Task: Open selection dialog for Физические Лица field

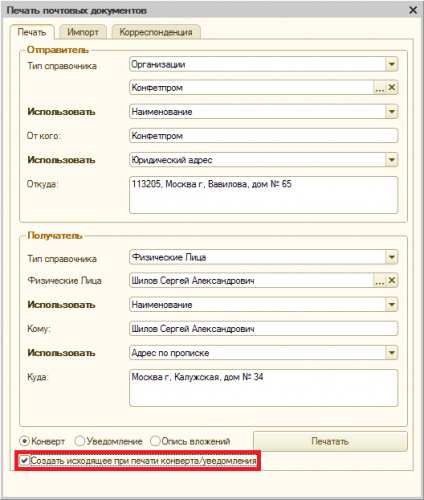Action: pos(380,281)
